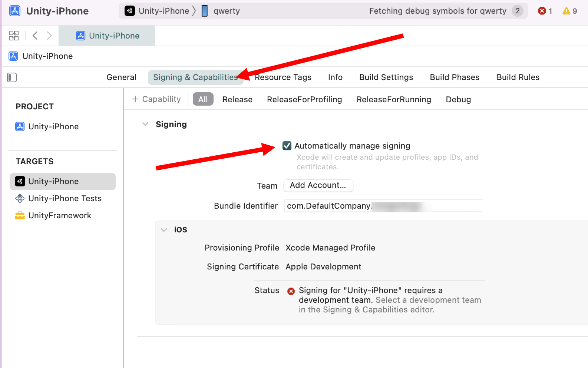The height and width of the screenshot is (368, 588).
Task: Click the Xcode project icon beside the Unity-iPhone title
Action: (15, 11)
